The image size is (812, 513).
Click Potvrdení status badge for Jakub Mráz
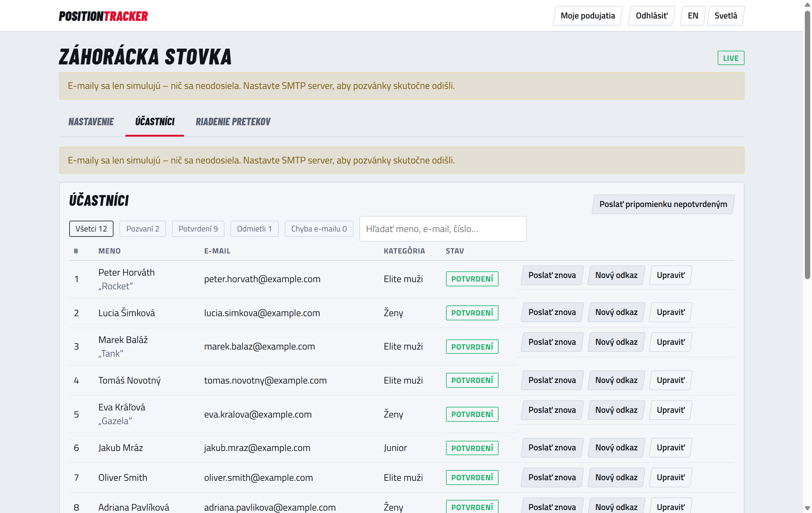(472, 448)
